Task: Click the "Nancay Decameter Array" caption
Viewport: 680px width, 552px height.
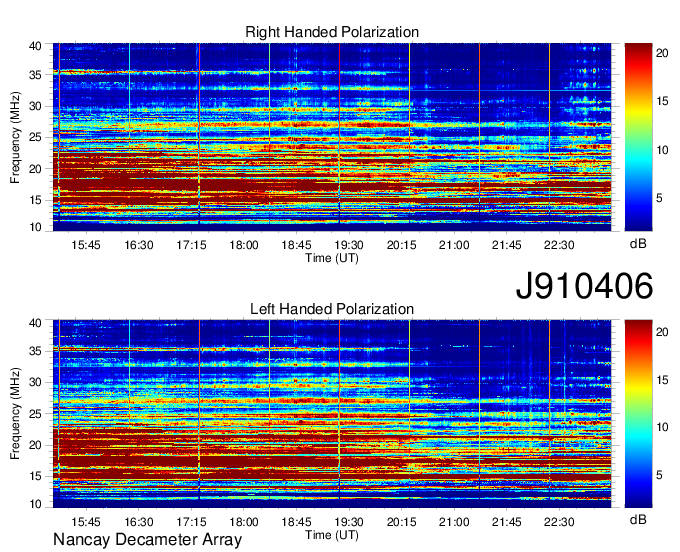Action: tap(147, 540)
